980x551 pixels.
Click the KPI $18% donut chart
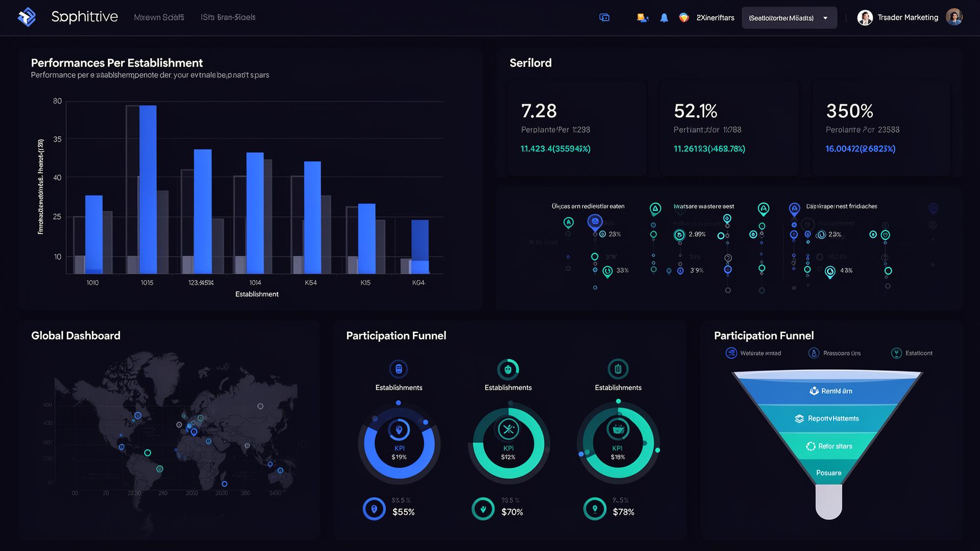pyautogui.click(x=618, y=443)
